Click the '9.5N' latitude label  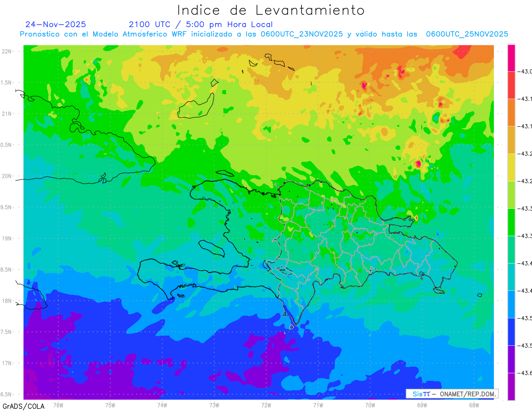(x=6, y=207)
